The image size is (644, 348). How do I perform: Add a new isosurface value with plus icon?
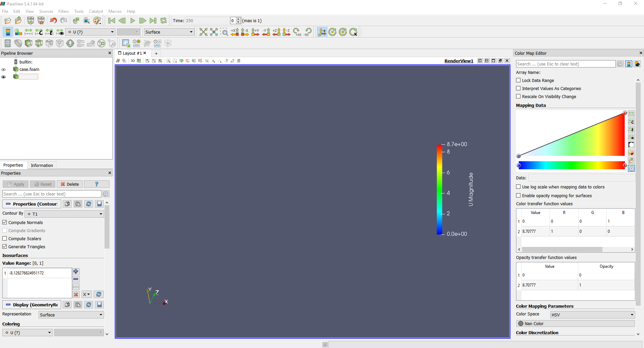[76, 271]
